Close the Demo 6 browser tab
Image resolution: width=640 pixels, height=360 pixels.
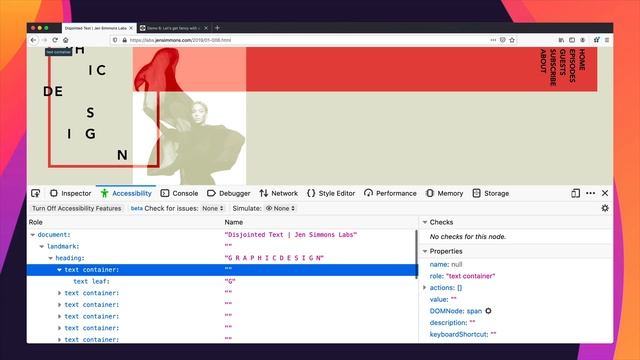(x=206, y=28)
